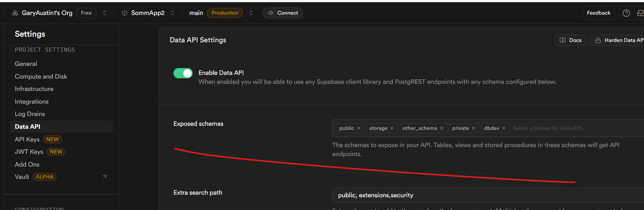644x210 pixels.
Task: Go to API Keys settings page
Action: pyautogui.click(x=27, y=139)
